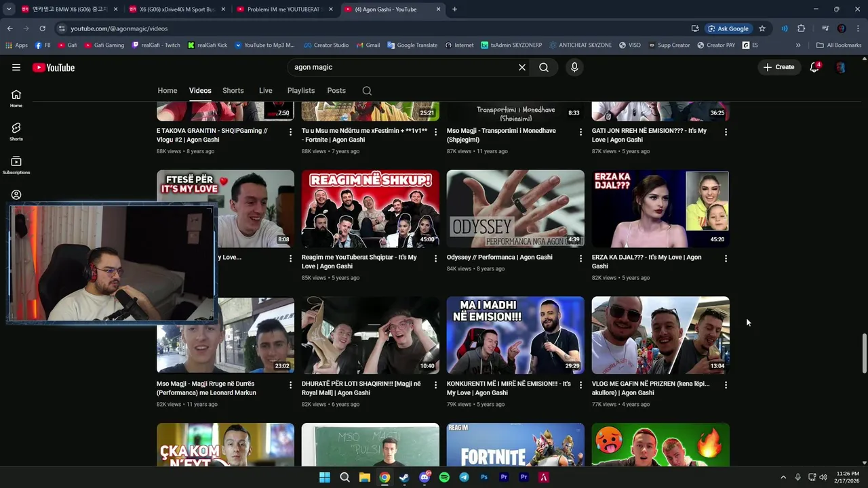The image size is (868, 488).
Task: Go back in Chrome
Action: pyautogui.click(x=9, y=28)
